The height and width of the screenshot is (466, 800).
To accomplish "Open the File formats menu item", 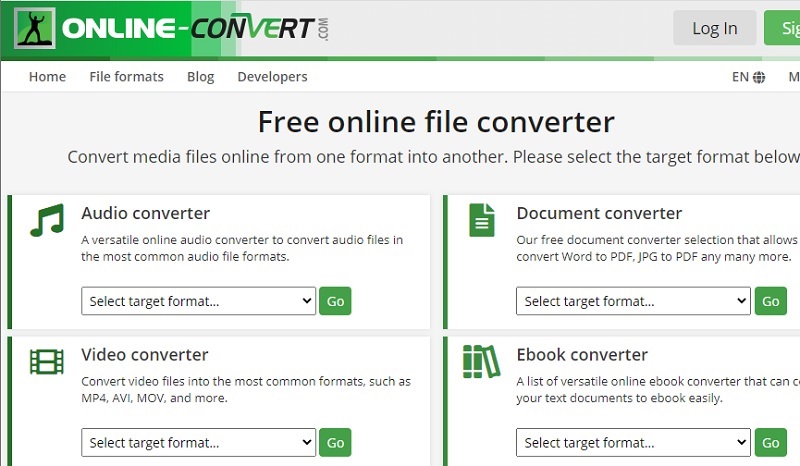I will 127,77.
